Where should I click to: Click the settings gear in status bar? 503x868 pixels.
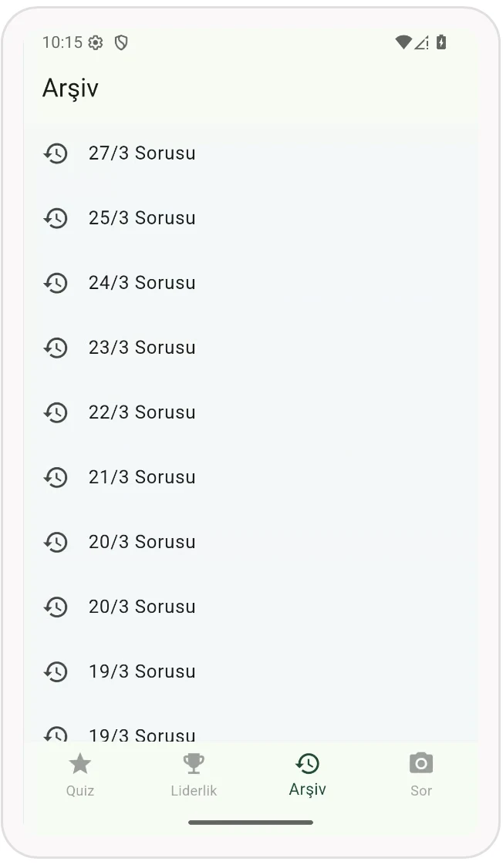(x=96, y=42)
